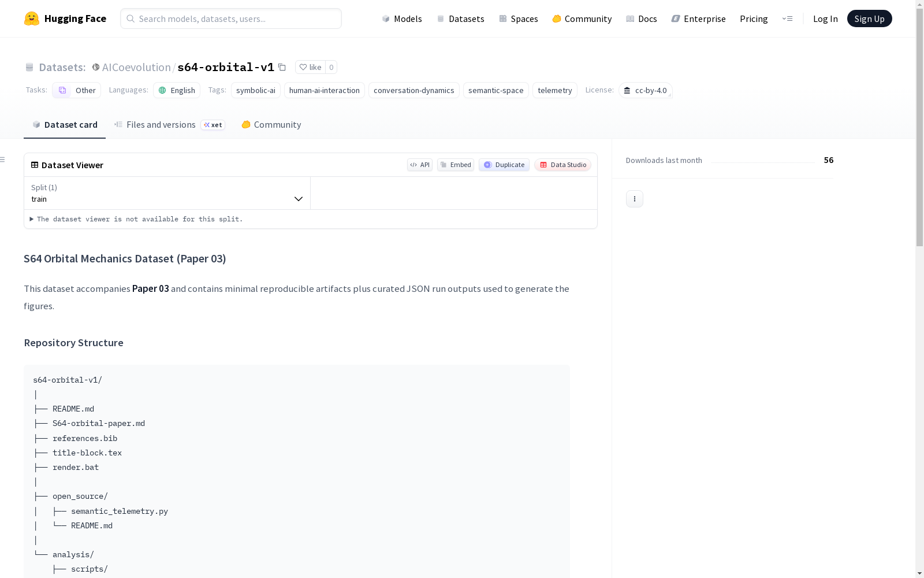924x578 pixels.
Task: Open Spaces in the top navigation
Action: (x=518, y=18)
